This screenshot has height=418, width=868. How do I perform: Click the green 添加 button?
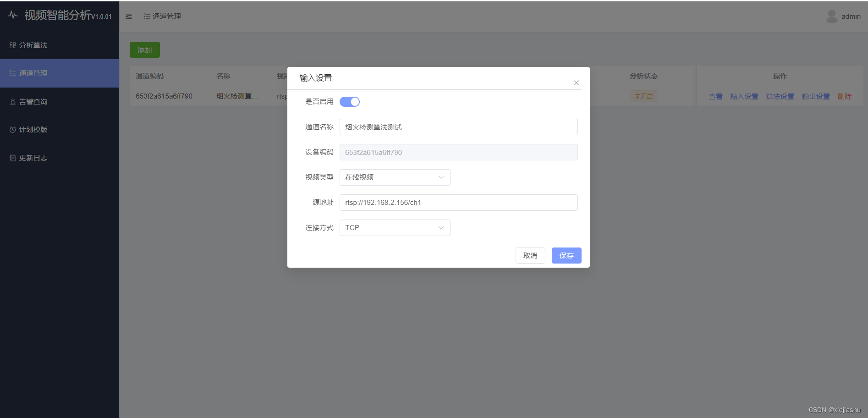[x=145, y=50]
